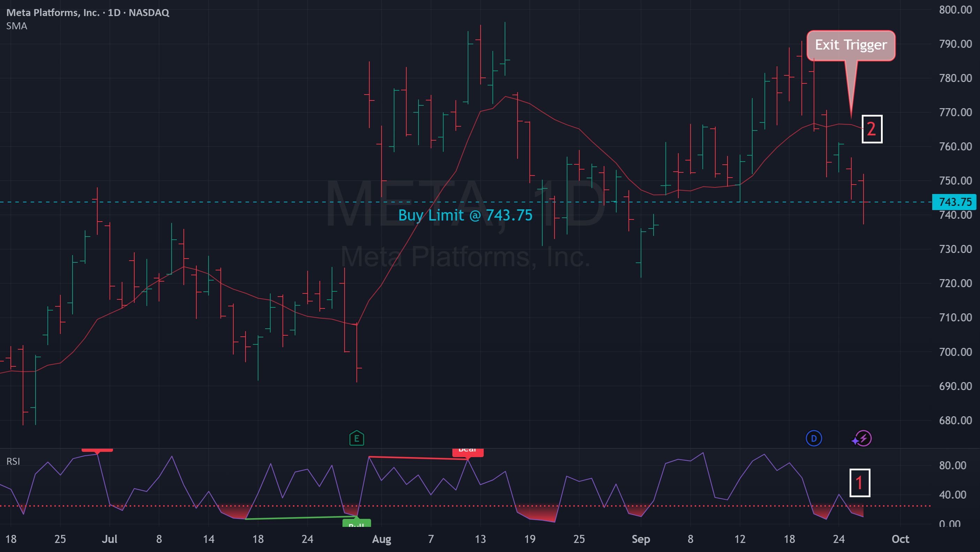
Task: Click the SMA indicator legend
Action: pyautogui.click(x=17, y=26)
